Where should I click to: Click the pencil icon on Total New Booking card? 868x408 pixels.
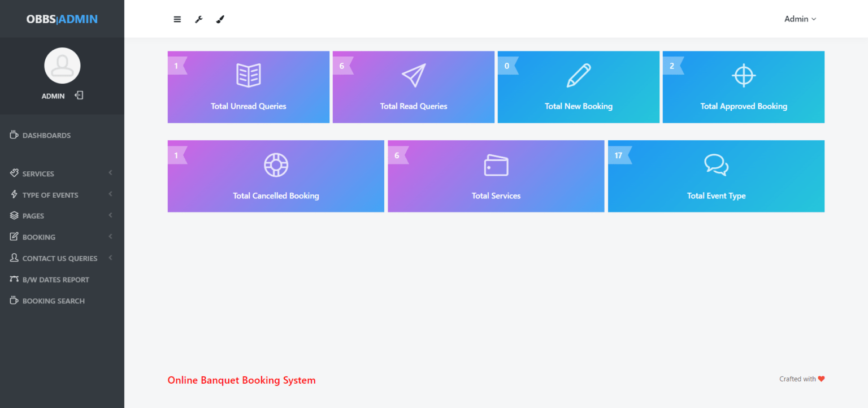coord(578,75)
